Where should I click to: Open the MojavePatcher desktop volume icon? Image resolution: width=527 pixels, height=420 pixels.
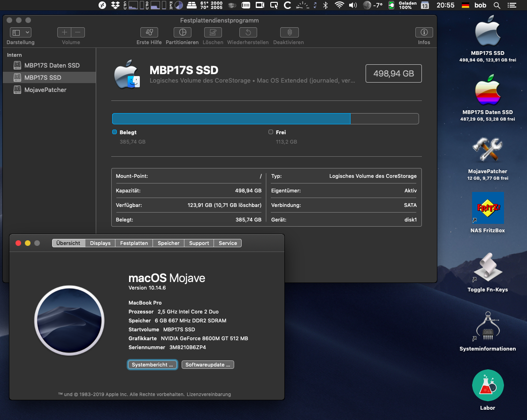pos(488,149)
